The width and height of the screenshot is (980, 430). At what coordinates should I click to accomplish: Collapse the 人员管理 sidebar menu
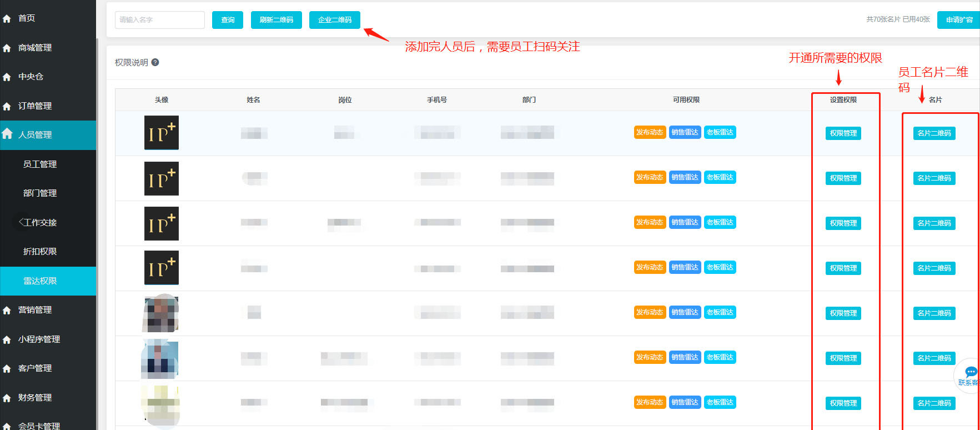pyautogui.click(x=35, y=135)
